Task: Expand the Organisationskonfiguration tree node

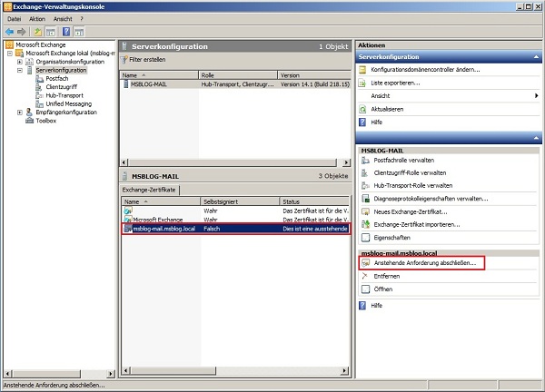Action: [x=20, y=62]
